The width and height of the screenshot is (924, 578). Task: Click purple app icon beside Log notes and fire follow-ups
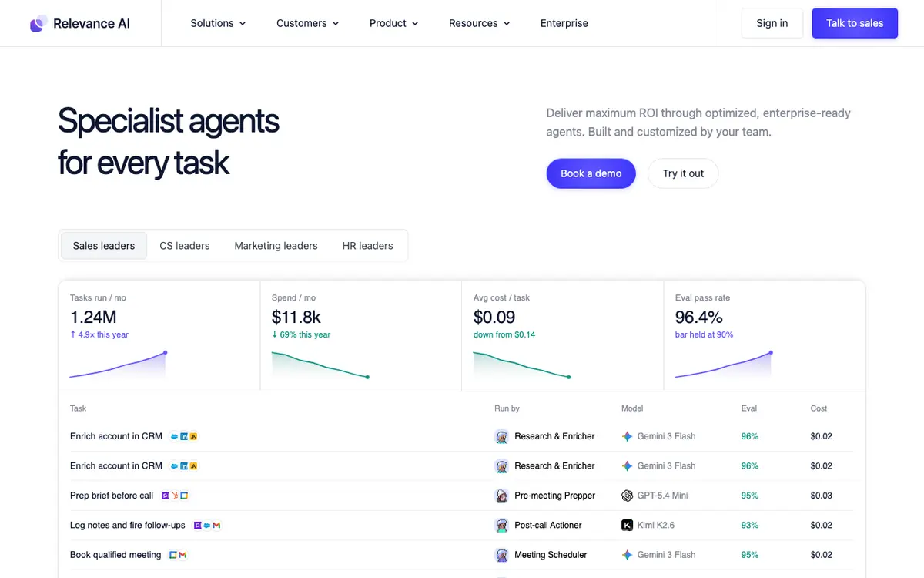pyautogui.click(x=198, y=526)
